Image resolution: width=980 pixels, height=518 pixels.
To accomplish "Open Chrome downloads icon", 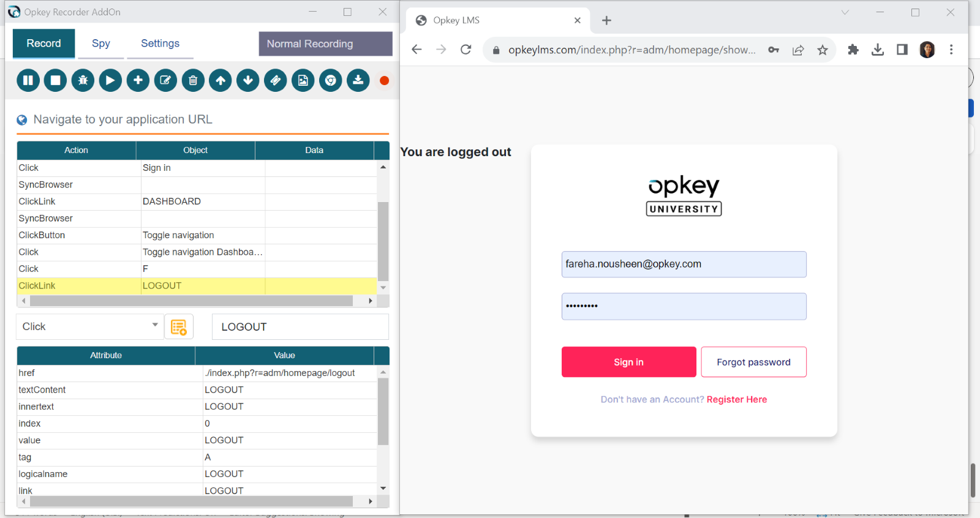I will 878,50.
